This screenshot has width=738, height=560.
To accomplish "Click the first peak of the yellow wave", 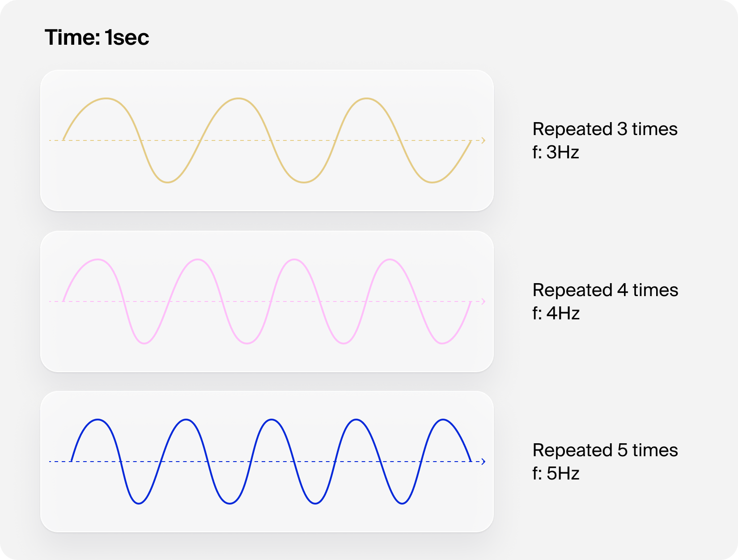I will pyautogui.click(x=106, y=98).
